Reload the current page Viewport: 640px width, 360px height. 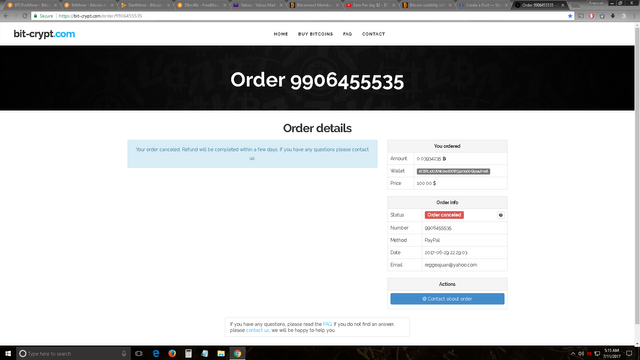point(25,16)
